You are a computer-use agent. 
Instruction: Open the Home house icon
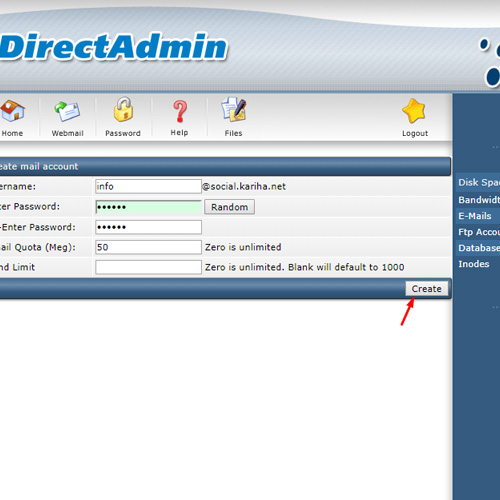[x=12, y=111]
